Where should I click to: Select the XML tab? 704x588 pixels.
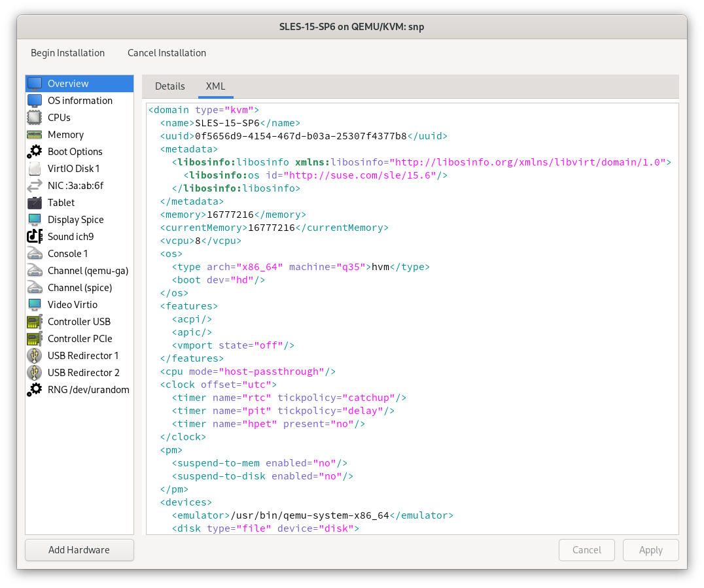(215, 86)
